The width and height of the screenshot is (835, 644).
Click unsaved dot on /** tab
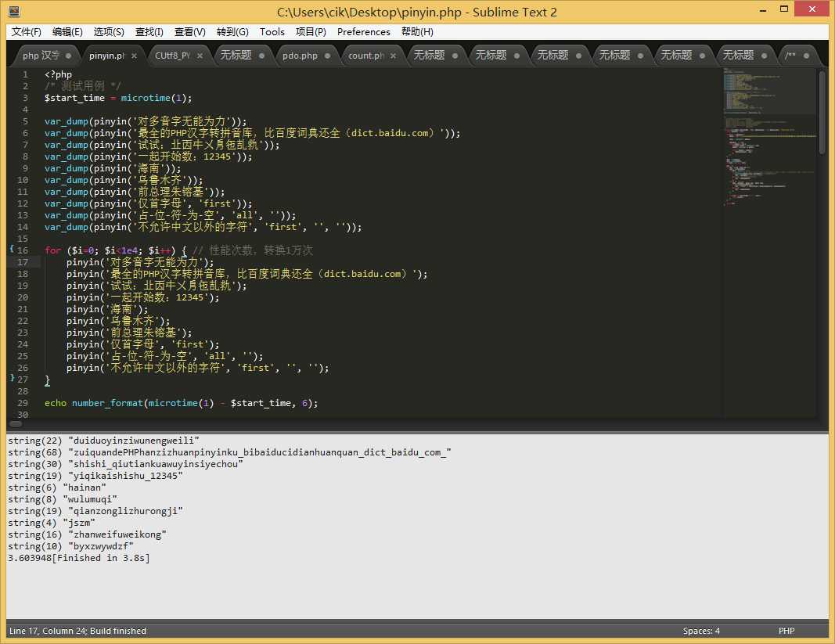pyautogui.click(x=806, y=56)
